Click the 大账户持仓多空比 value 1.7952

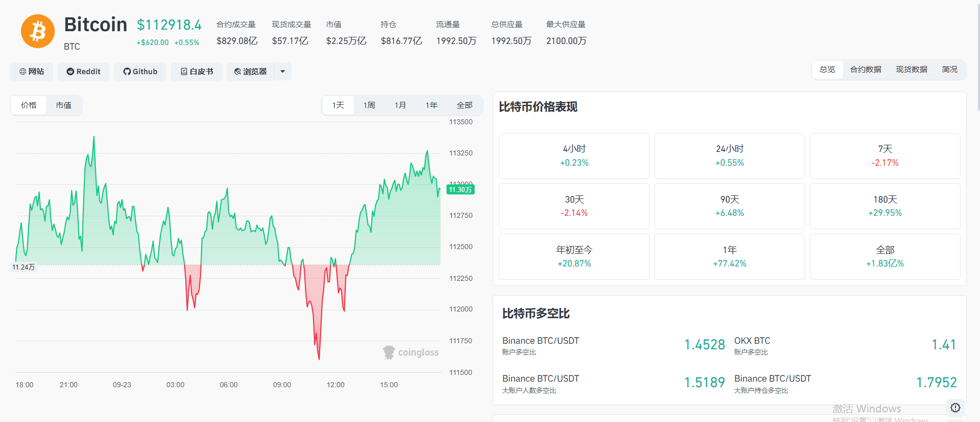click(937, 383)
